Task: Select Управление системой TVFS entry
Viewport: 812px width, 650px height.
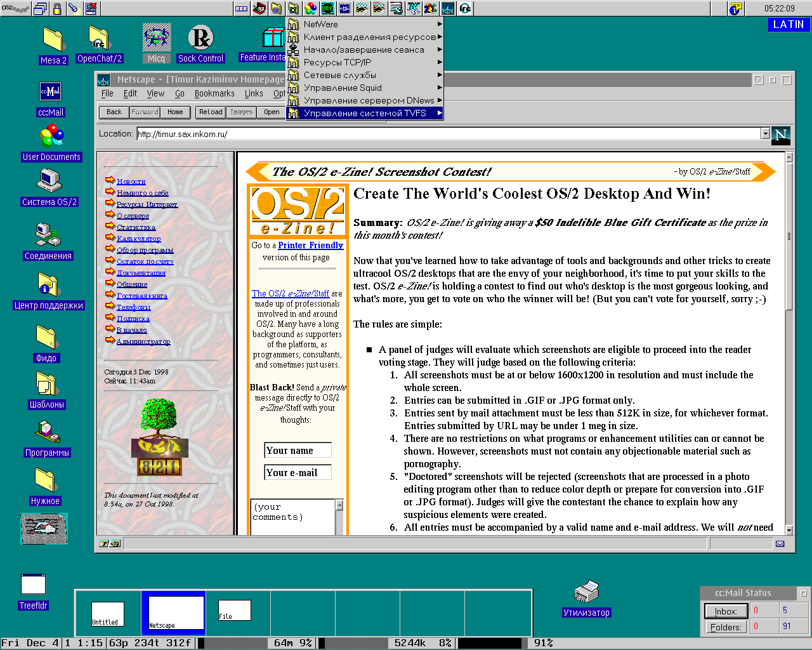Action: tap(365, 113)
